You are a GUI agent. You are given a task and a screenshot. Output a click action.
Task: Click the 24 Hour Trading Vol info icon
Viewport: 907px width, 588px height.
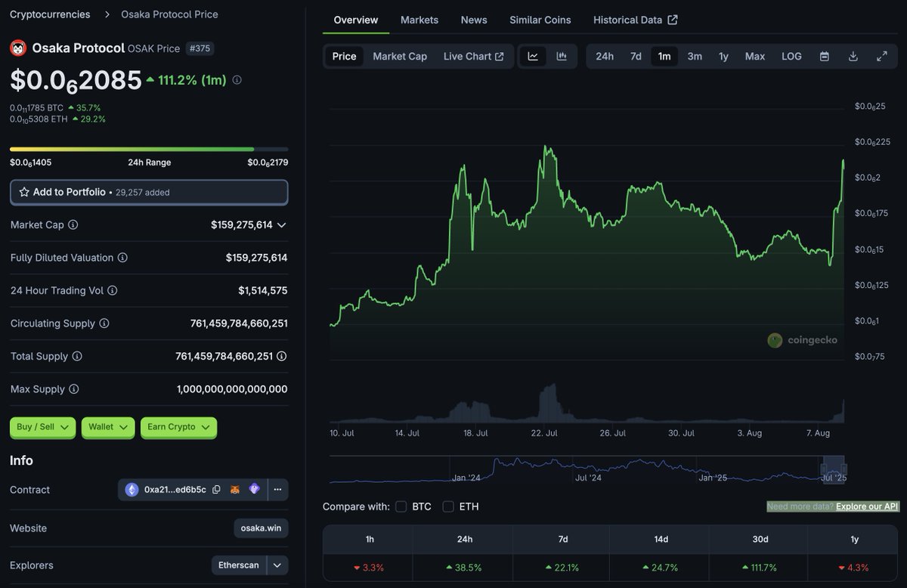point(113,290)
